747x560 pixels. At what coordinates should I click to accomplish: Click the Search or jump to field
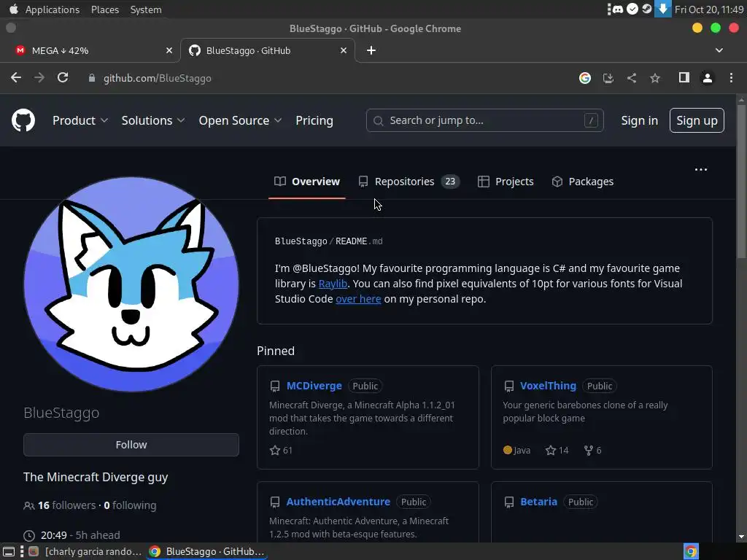tap(484, 120)
